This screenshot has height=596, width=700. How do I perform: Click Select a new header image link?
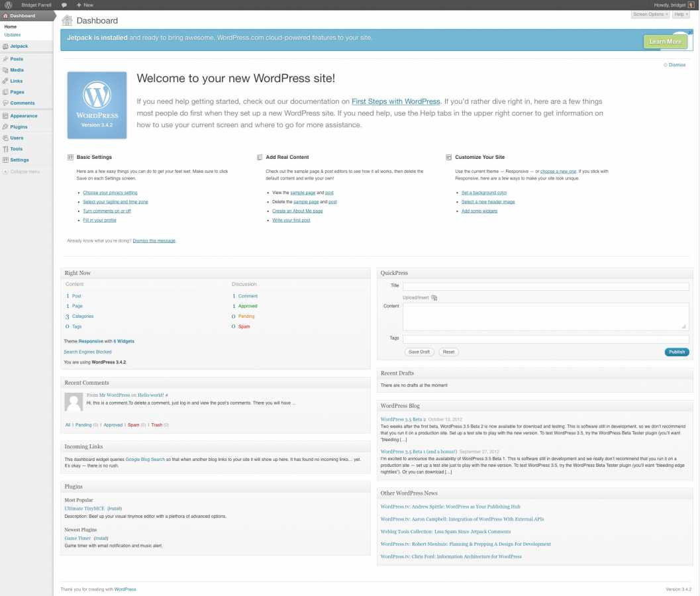(x=488, y=202)
